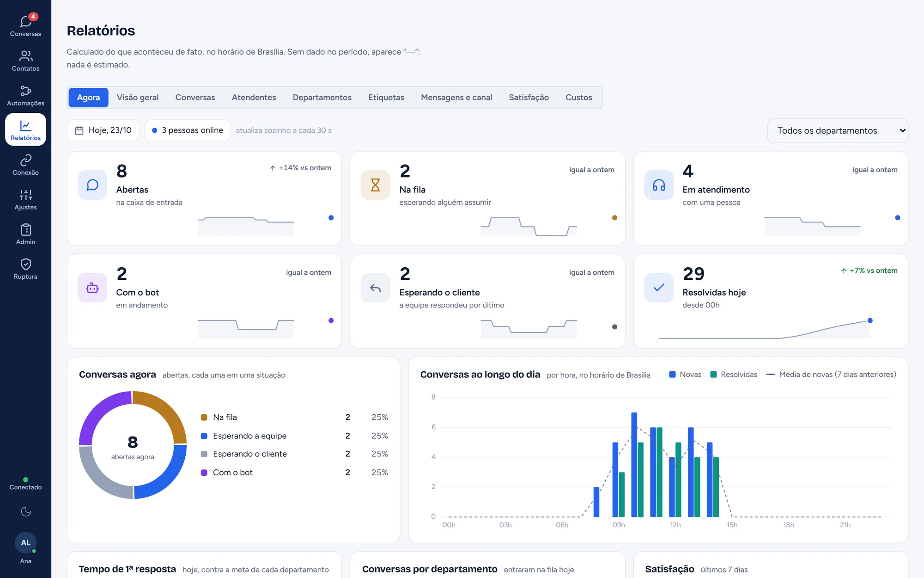Click the donut chart center 8 abertas agora
The width and height of the screenshot is (924, 578).
point(133,447)
